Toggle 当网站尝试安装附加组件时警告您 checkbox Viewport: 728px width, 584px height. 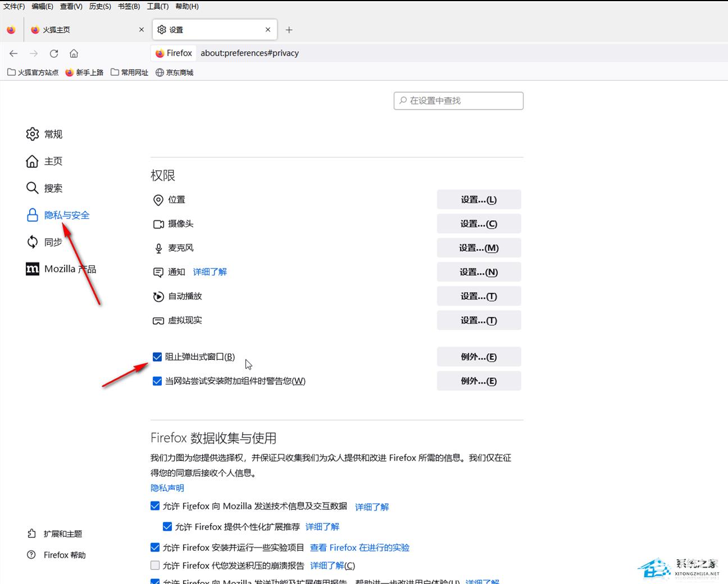[x=157, y=381]
